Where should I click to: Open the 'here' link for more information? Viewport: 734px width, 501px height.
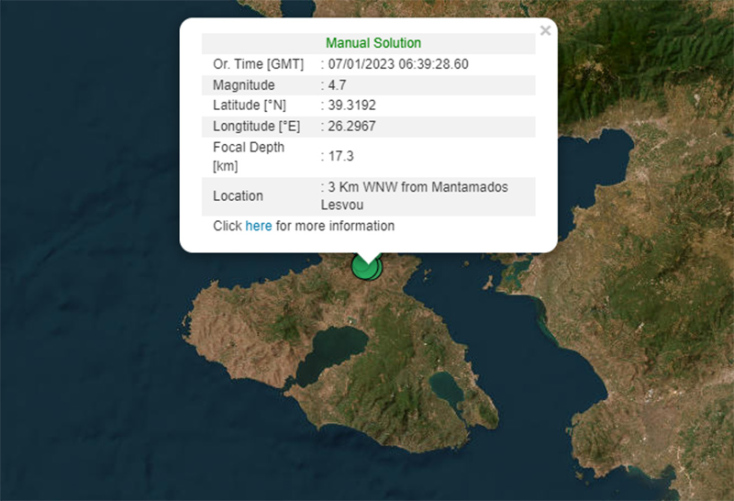(x=258, y=226)
